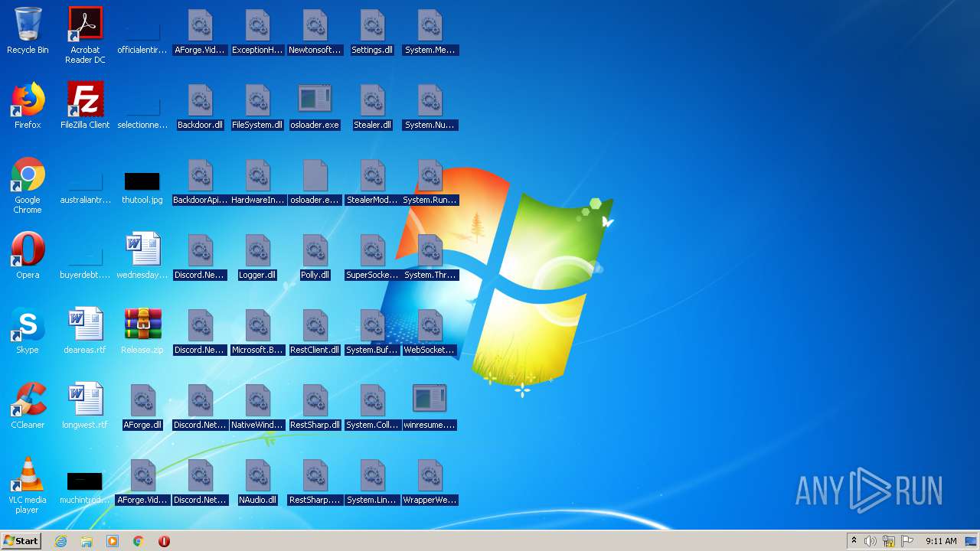Select the wednesday... Word document
This screenshot has width=980, height=551.
tap(142, 256)
